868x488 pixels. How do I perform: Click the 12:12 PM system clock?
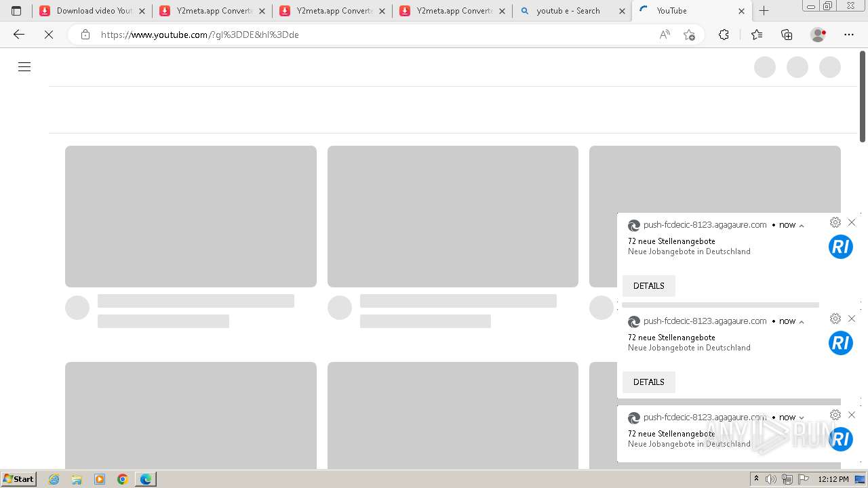[833, 479]
